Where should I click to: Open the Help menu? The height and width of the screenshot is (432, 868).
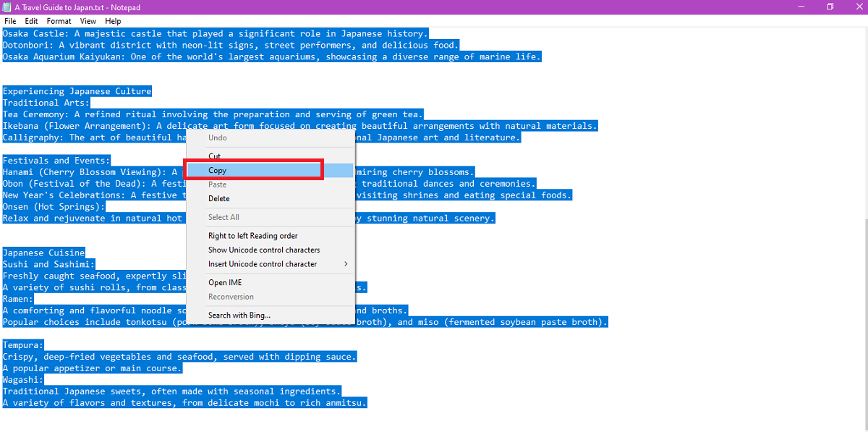(x=113, y=21)
